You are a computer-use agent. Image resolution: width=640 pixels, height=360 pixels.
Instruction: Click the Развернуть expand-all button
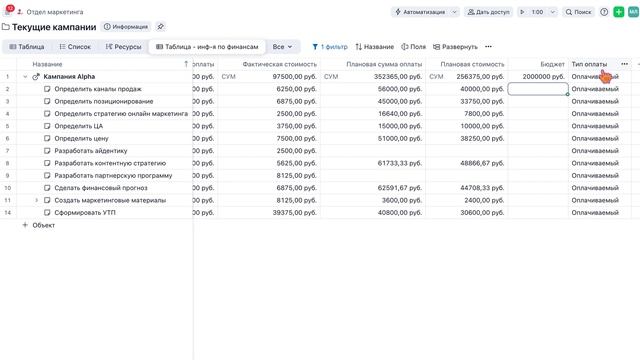(x=455, y=47)
